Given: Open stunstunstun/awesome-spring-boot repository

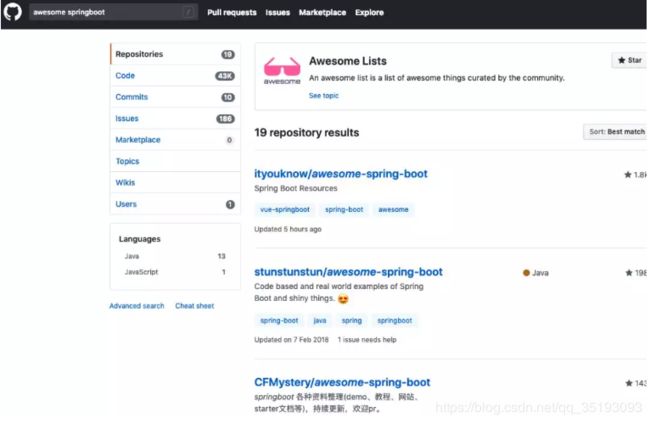Looking at the screenshot, I should click(348, 272).
